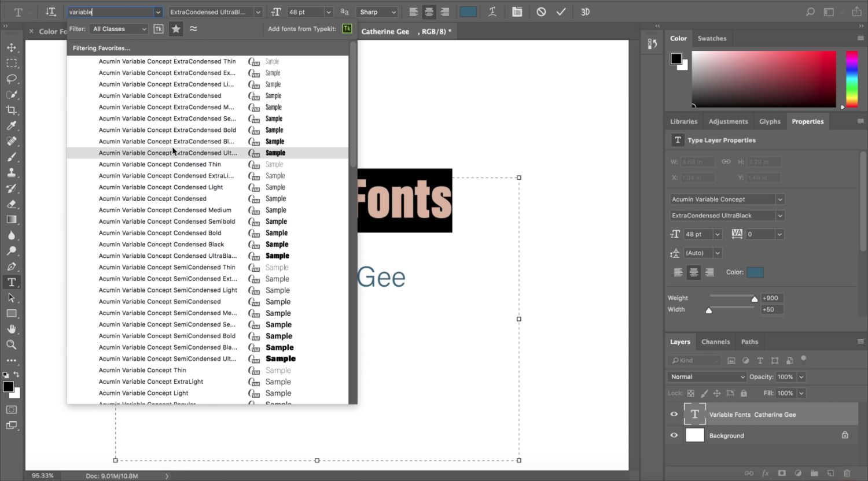
Task: Commit text edits with checkmark icon
Action: pos(561,12)
